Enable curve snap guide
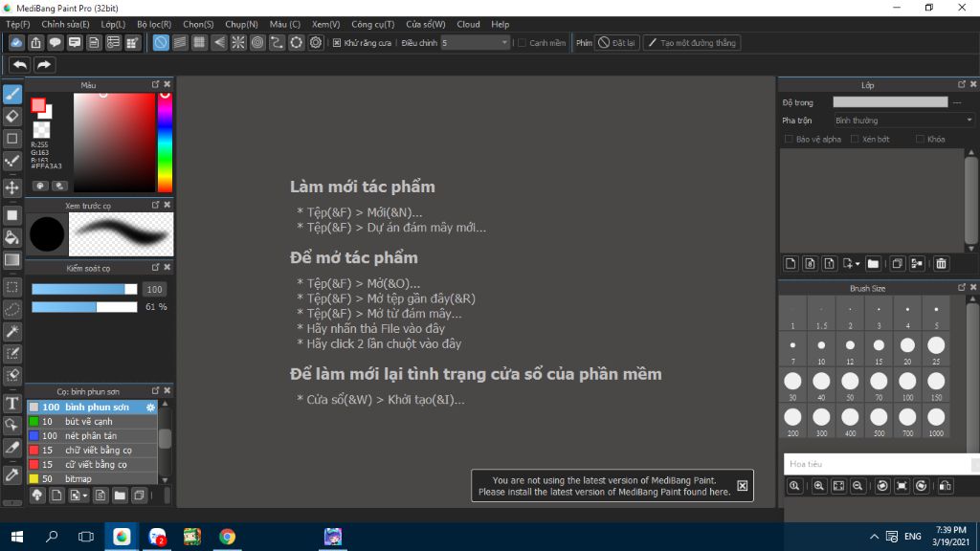This screenshot has width=980, height=551. click(277, 43)
